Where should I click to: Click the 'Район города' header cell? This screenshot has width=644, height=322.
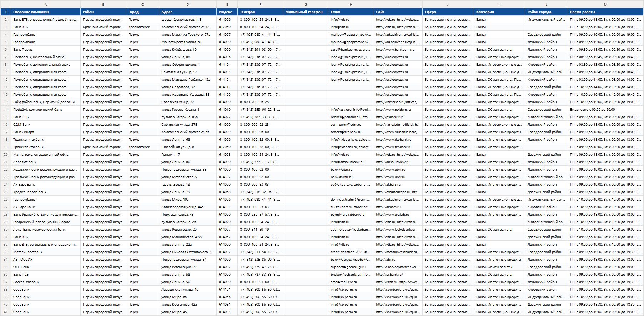click(x=547, y=12)
